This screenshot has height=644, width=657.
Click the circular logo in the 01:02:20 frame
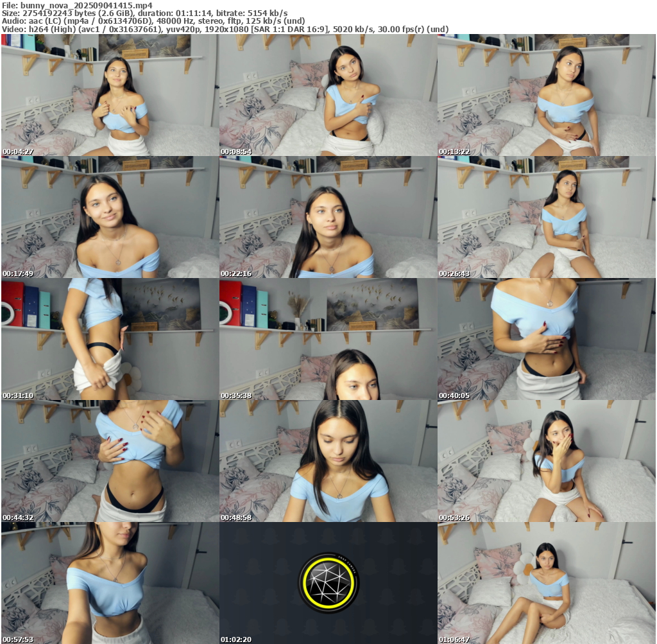coord(328,583)
